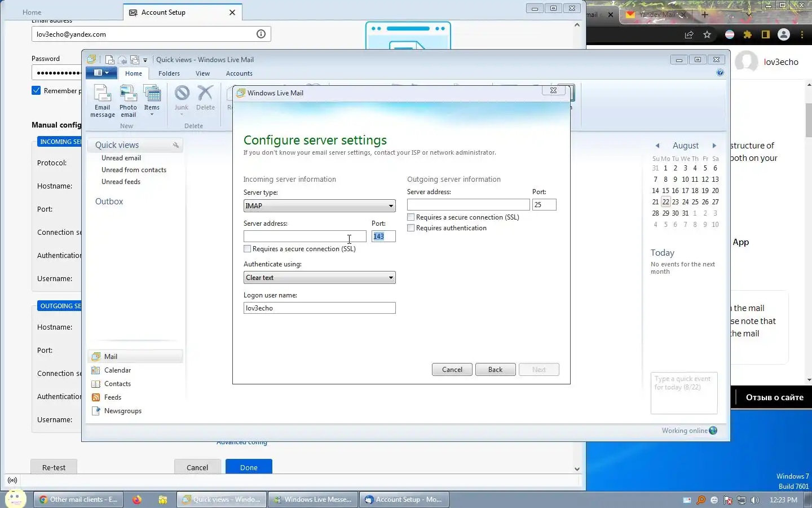Click Windows Live Messenger taskbar button

[312, 500]
